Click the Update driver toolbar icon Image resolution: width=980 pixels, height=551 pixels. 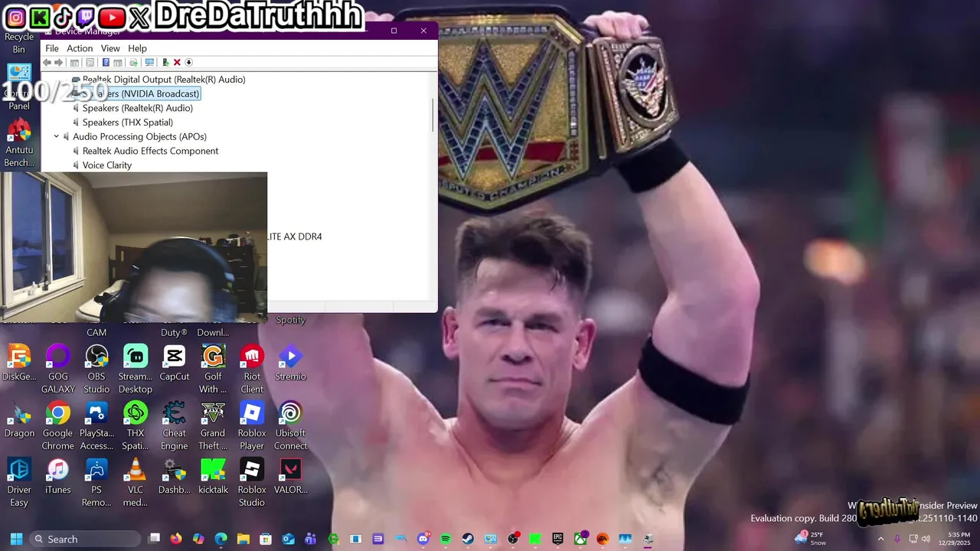pyautogui.click(x=165, y=62)
